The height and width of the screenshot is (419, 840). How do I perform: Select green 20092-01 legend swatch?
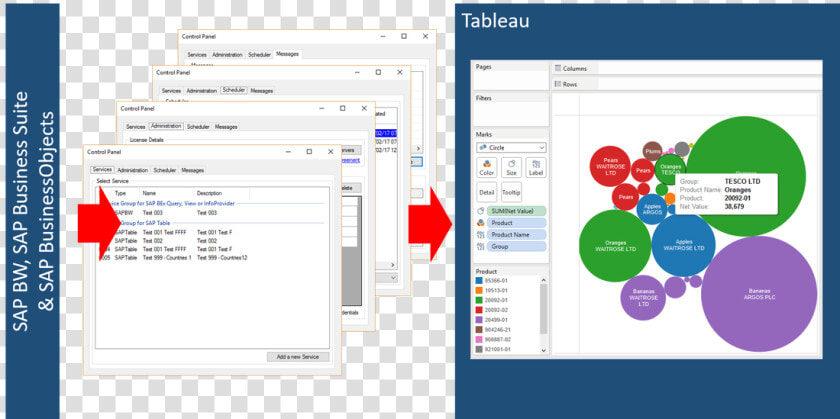(479, 300)
